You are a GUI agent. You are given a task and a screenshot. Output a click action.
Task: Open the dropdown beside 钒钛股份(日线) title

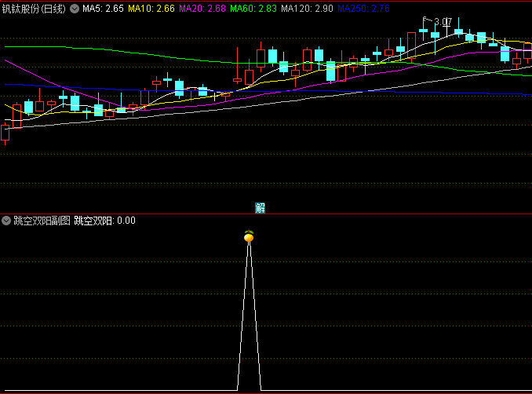click(x=75, y=9)
